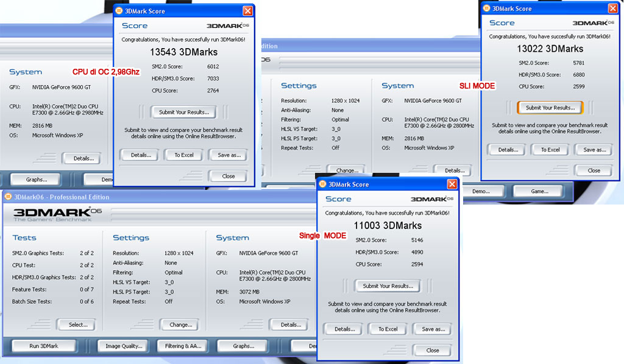Select the "13543 3DMarks" score text

click(183, 52)
